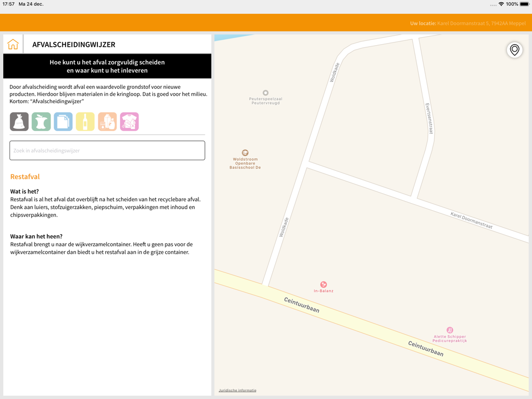Click the 'AFVALSCHEIDINGWIJZER' title
Image resolution: width=532 pixels, height=399 pixels.
point(73,45)
